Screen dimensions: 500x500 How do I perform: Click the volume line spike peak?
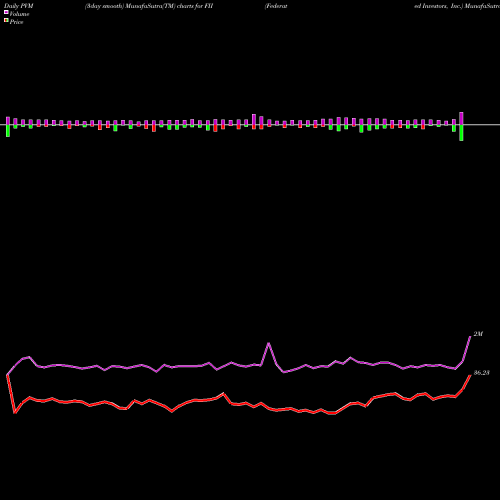(x=269, y=343)
